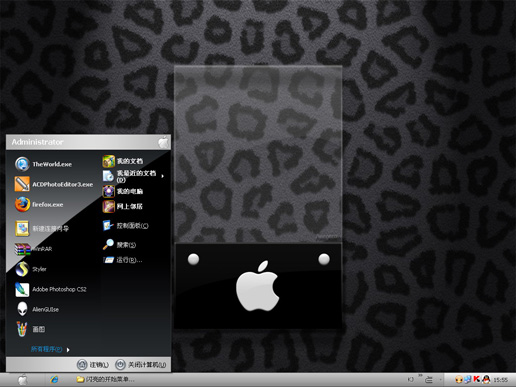This screenshot has height=387, width=516.
Task: Click the large Apple logo desktop widget
Action: [257, 286]
